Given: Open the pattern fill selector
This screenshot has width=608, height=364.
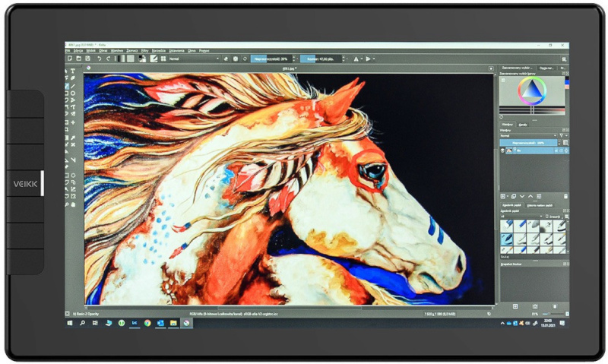Looking at the screenshot, I should point(131,59).
